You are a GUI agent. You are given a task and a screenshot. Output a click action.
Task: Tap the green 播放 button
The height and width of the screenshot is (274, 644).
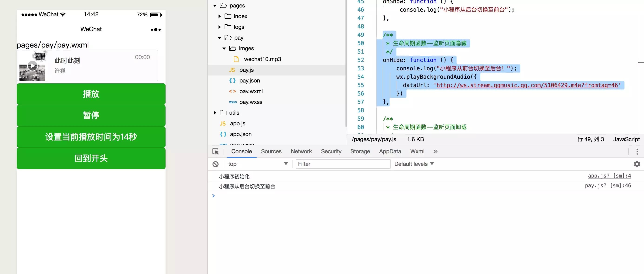click(91, 94)
